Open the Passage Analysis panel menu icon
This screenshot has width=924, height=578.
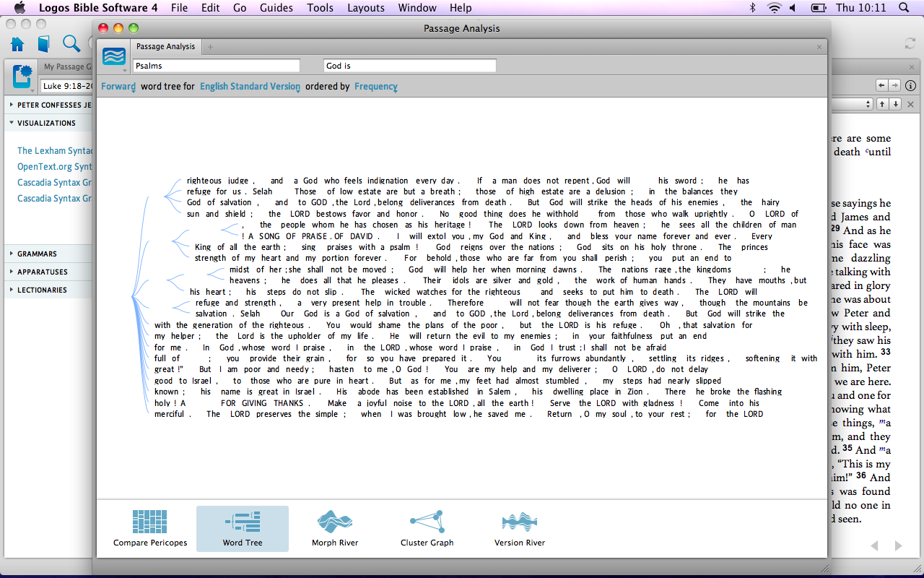point(114,56)
